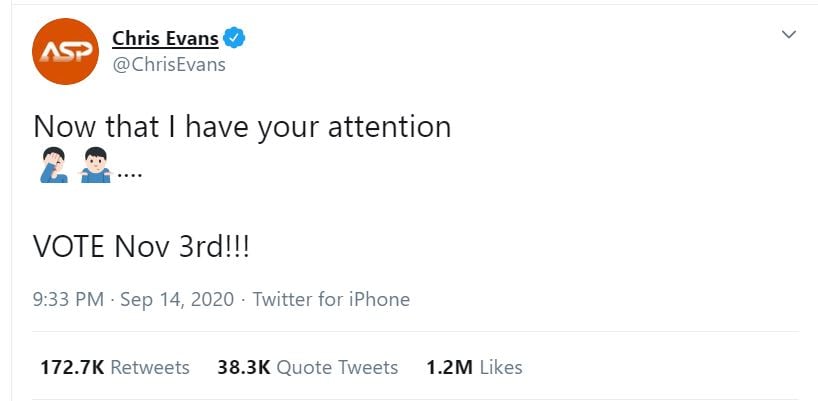Click the 1.2M likes count
Viewport: 818px width, 401px height.
[449, 368]
